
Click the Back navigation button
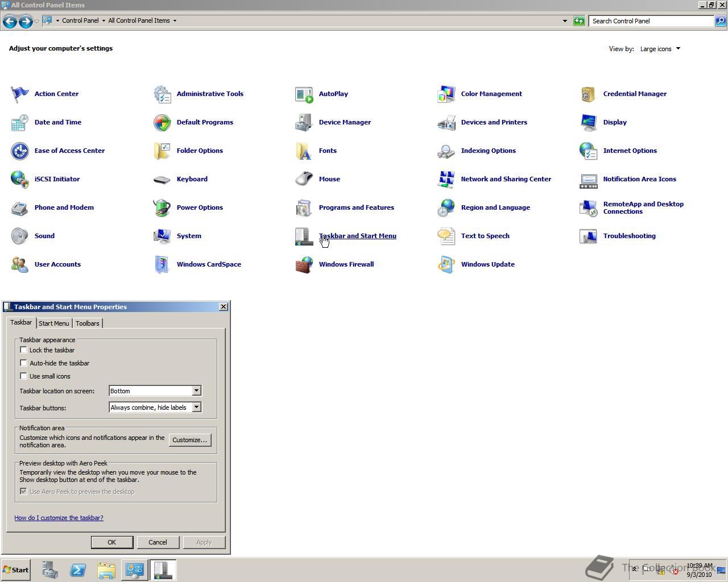tap(10, 22)
